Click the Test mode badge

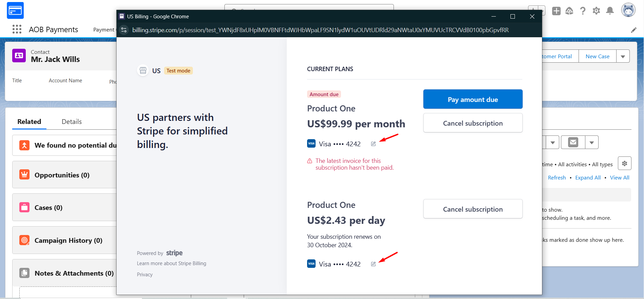(178, 70)
